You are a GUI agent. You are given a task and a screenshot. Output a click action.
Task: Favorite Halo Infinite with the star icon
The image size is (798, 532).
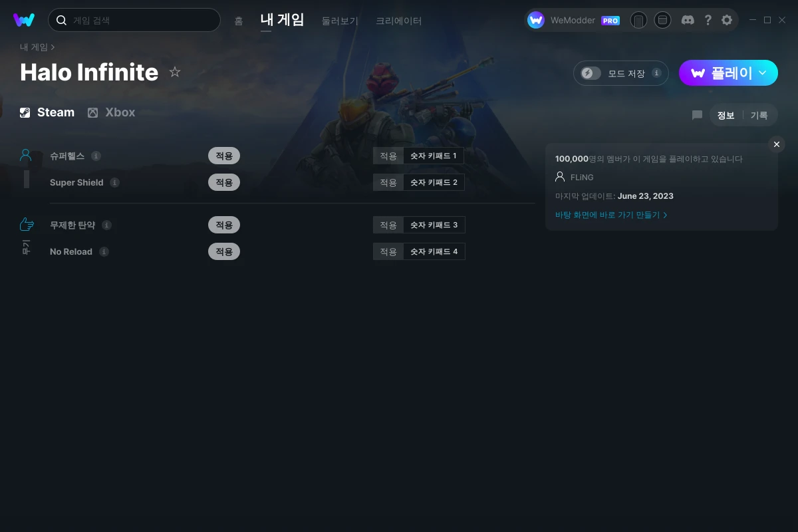(x=175, y=72)
